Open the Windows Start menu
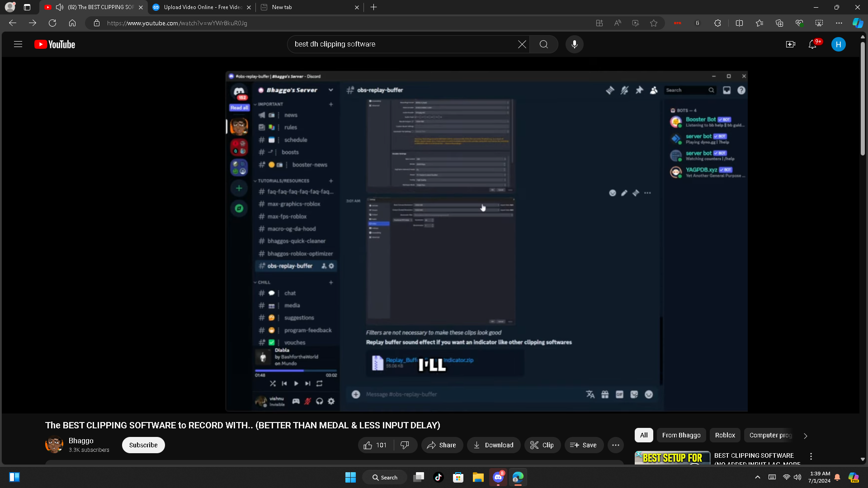This screenshot has width=868, height=488. 350,477
